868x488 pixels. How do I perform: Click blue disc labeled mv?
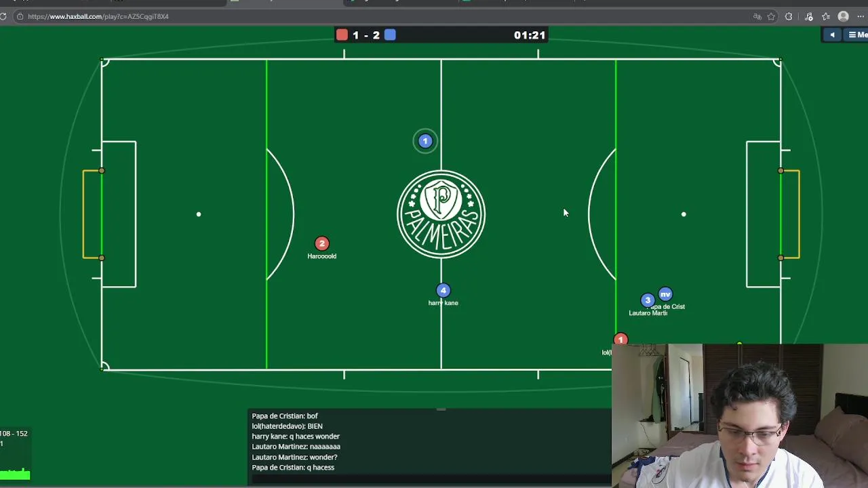[x=665, y=294]
